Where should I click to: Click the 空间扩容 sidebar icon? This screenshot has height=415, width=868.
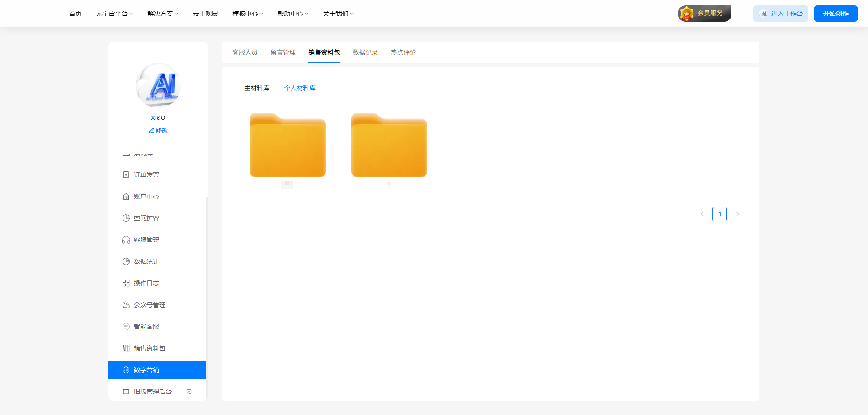[126, 218]
